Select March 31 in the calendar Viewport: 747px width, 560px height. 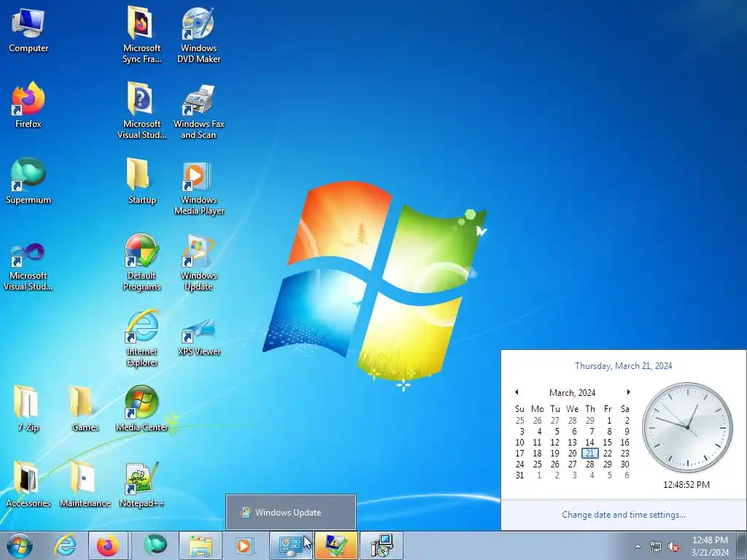(x=519, y=475)
